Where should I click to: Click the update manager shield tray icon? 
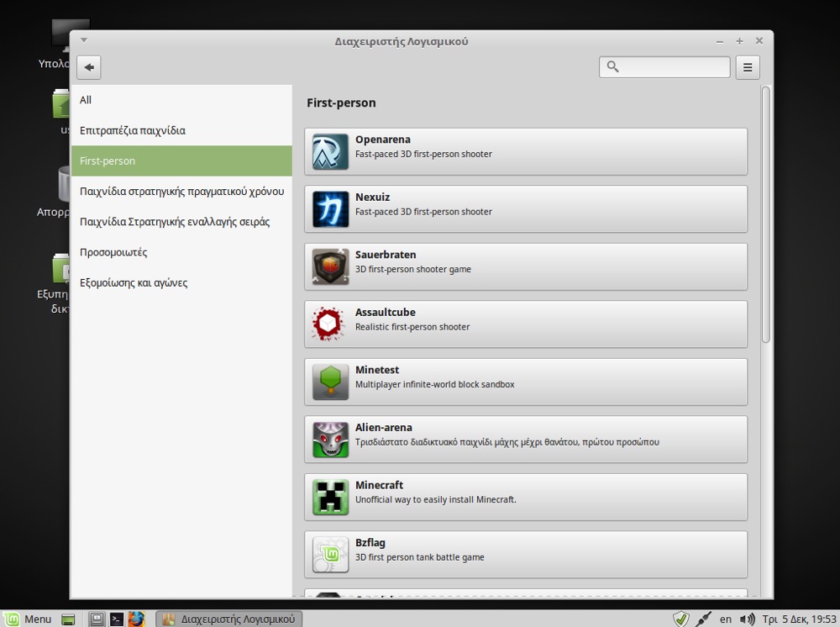pos(681,619)
